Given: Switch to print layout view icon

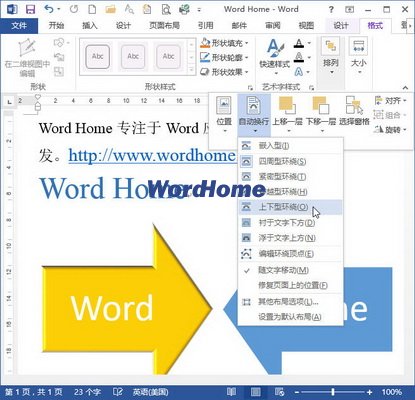Looking at the screenshot, I should (256, 392).
